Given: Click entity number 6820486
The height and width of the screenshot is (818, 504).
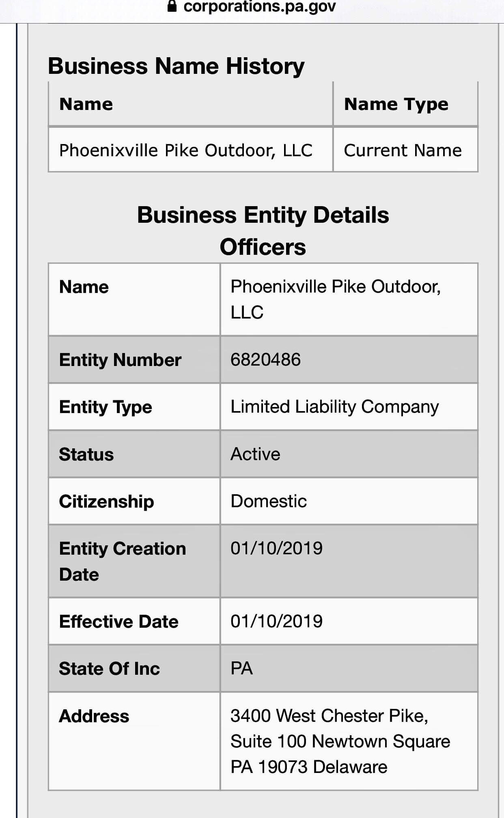Looking at the screenshot, I should pyautogui.click(x=266, y=359).
